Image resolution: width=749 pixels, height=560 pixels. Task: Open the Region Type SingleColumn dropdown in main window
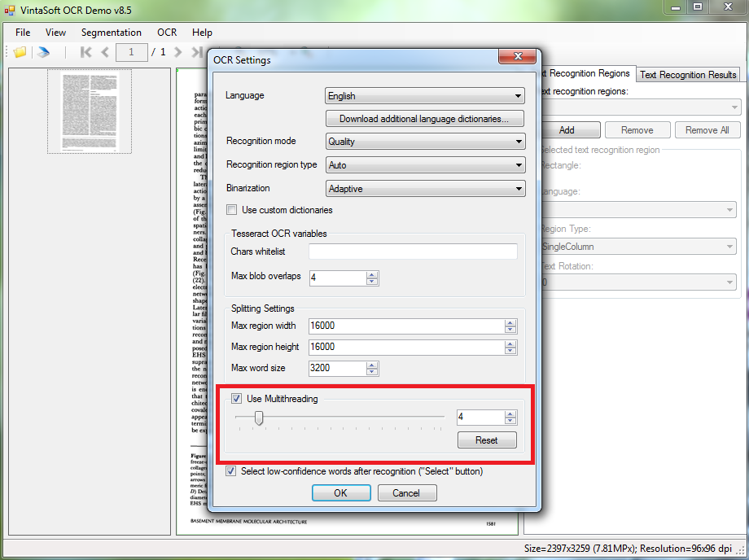(637, 247)
